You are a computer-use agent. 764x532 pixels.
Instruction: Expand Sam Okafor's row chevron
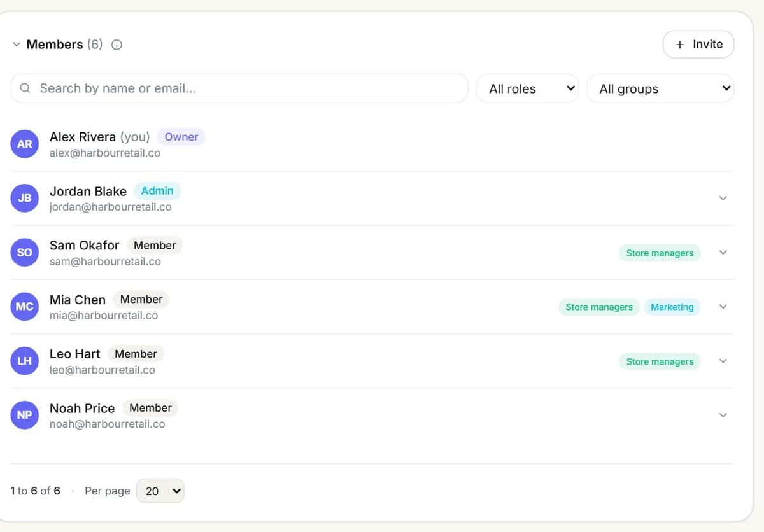click(x=723, y=253)
